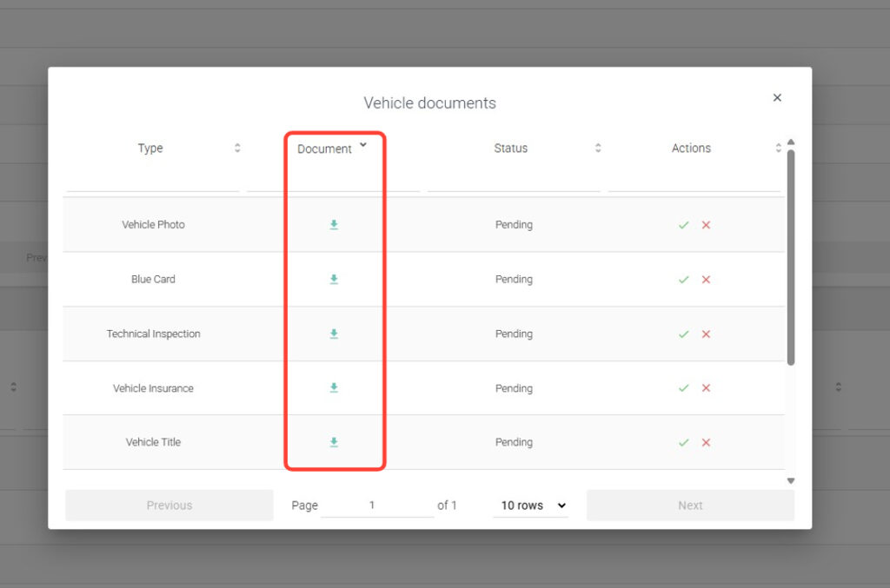Click the Next page button

coord(690,505)
